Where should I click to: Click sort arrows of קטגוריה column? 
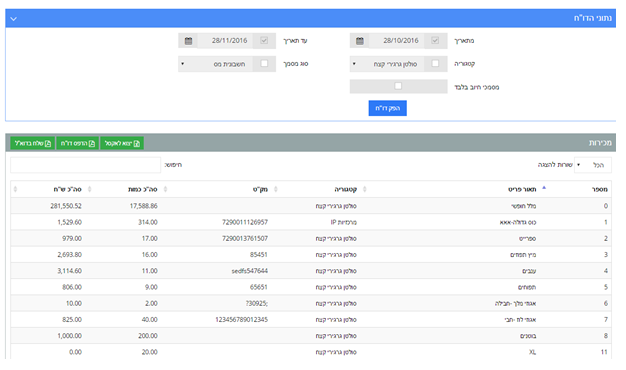(x=276, y=189)
